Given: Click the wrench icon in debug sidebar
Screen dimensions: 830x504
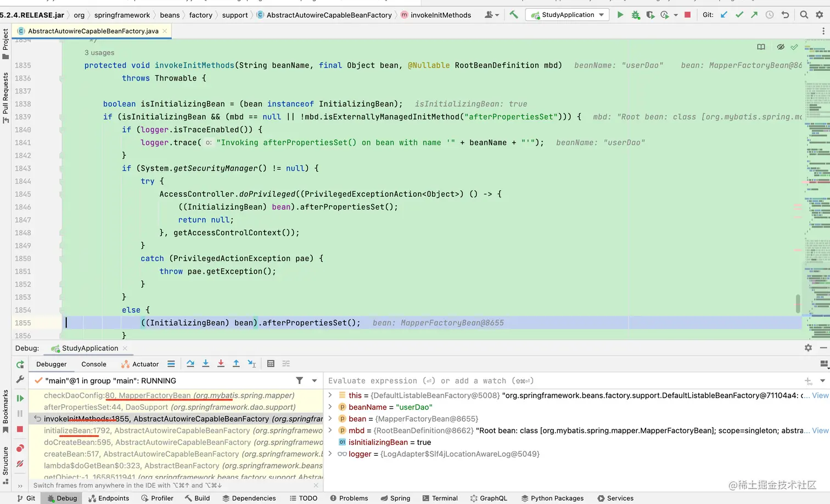Looking at the screenshot, I should (x=20, y=379).
